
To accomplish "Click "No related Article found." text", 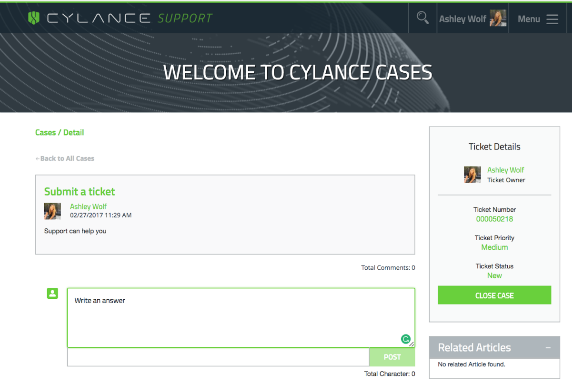I will point(472,364).
